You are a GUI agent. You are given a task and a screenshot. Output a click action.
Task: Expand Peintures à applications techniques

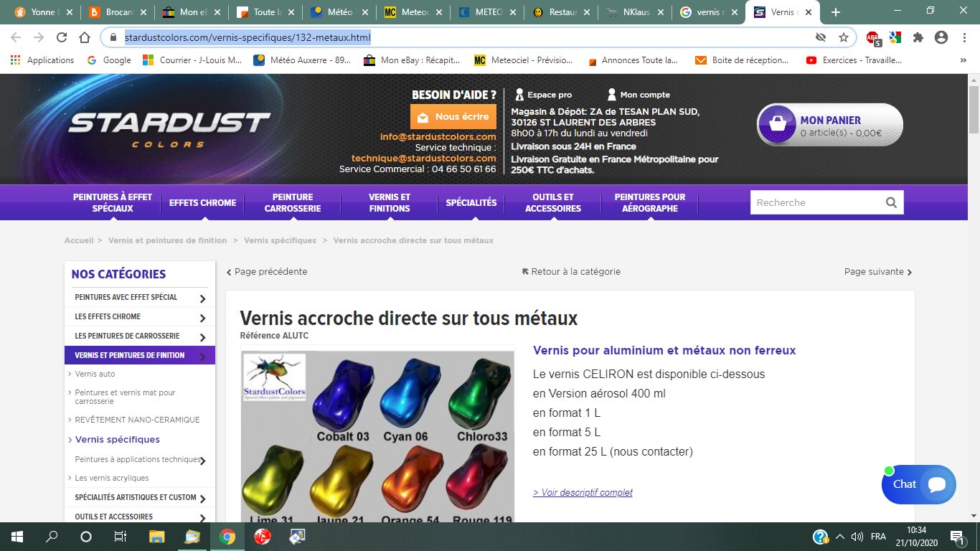202,461
